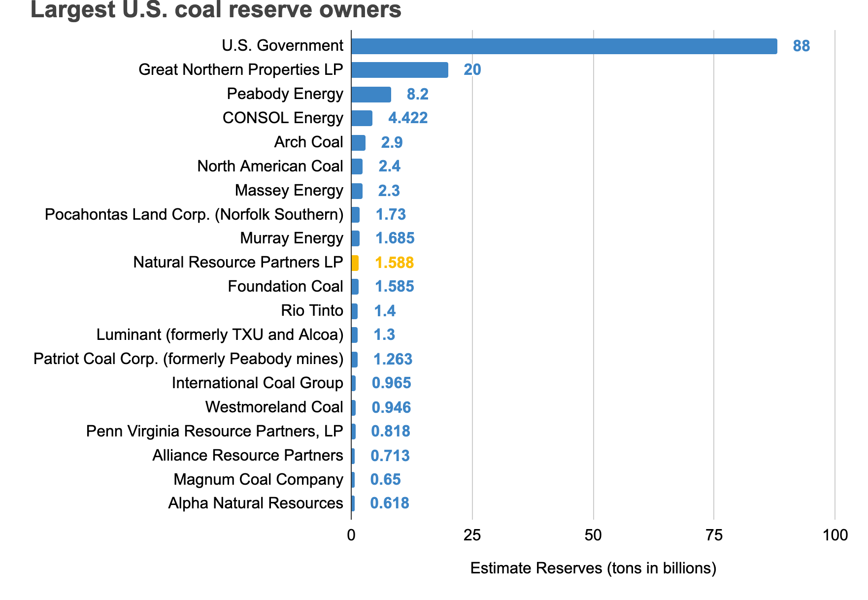Click the 0.618 data value

(x=390, y=503)
